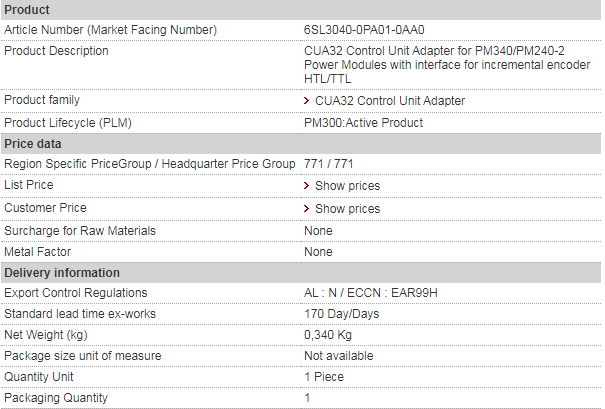
Task: Show prices for Customer Price
Action: coord(347,209)
